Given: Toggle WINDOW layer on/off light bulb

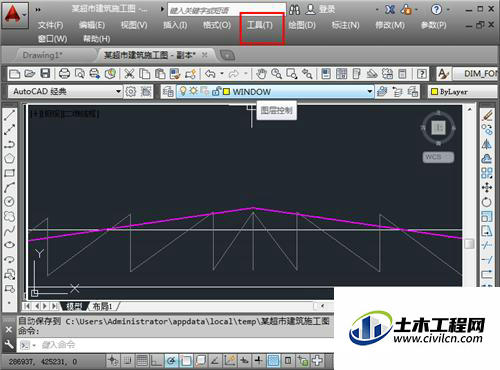Looking at the screenshot, I should [183, 91].
